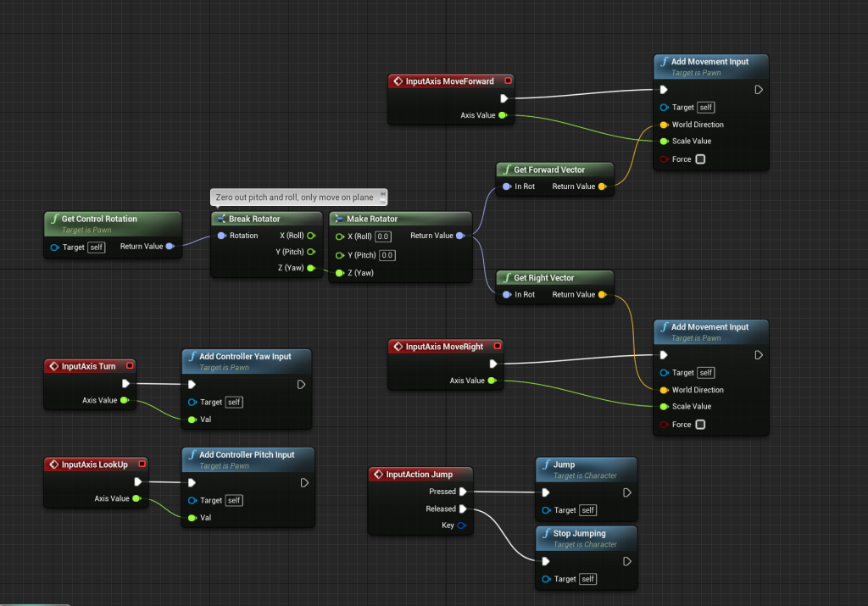Select the Get Right Vector node title
This screenshot has height=606, width=868.
[x=543, y=278]
